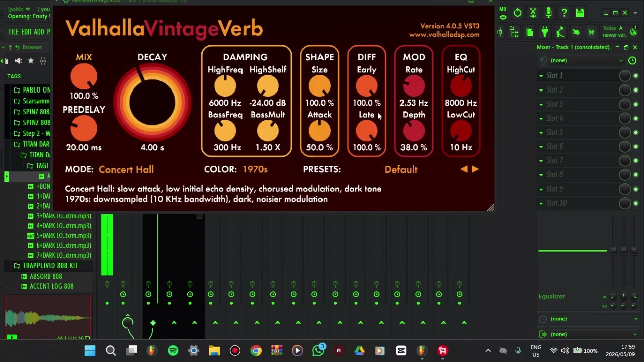
Task: Go to the next preset with right arrow
Action: pyautogui.click(x=475, y=169)
